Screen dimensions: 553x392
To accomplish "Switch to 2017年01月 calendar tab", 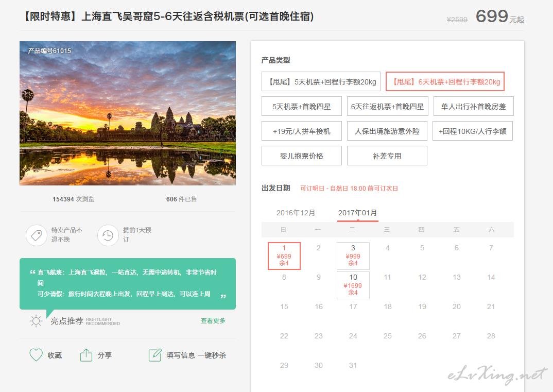I will 358,213.
